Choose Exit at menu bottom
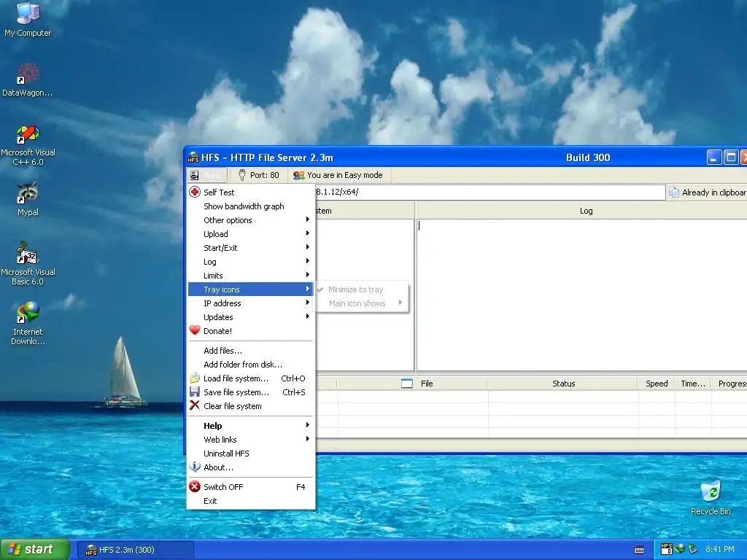This screenshot has height=560, width=747. [251, 501]
